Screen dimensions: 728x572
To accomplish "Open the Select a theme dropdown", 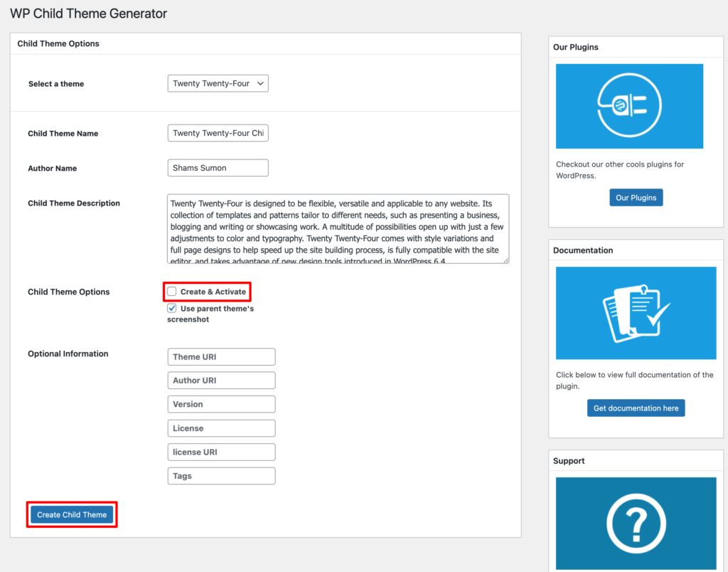I will (x=218, y=84).
